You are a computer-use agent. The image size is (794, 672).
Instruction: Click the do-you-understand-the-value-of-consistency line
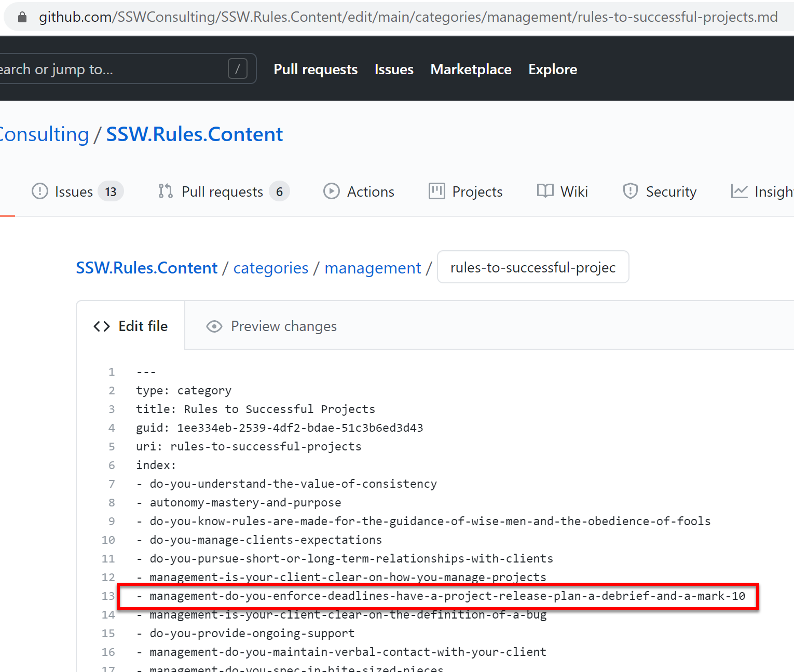pyautogui.click(x=286, y=484)
